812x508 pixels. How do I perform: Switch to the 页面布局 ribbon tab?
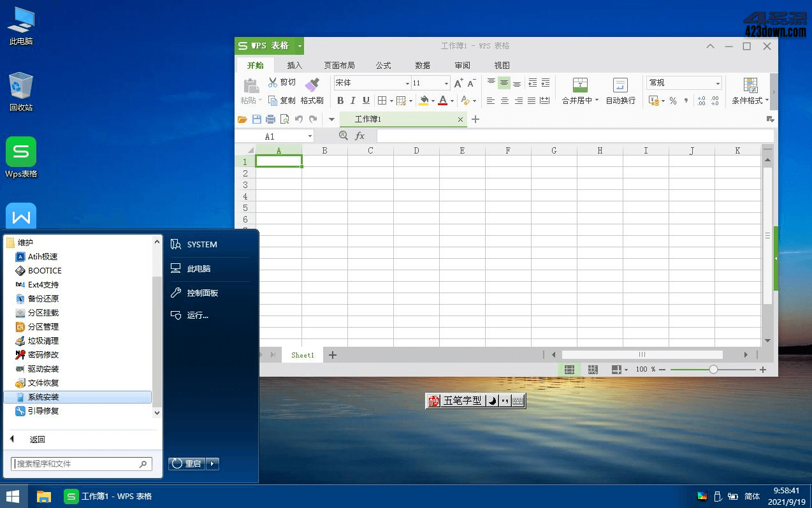pos(339,65)
